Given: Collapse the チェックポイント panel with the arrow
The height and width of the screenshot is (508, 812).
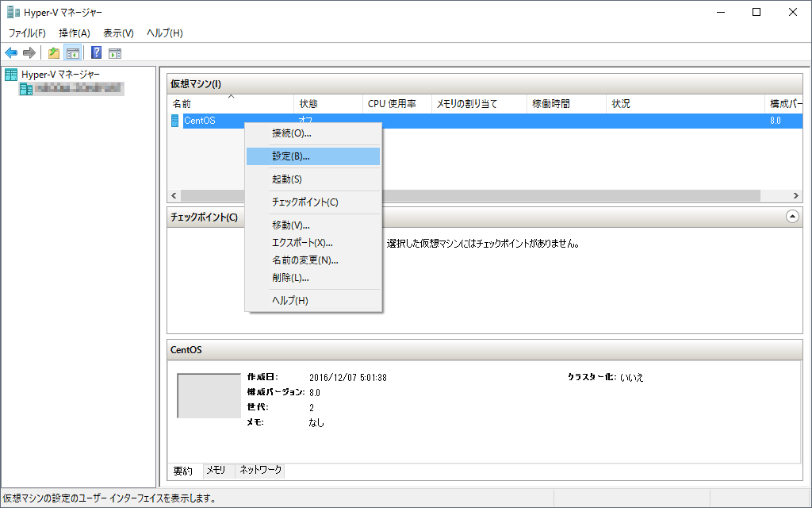Looking at the screenshot, I should pos(792,217).
